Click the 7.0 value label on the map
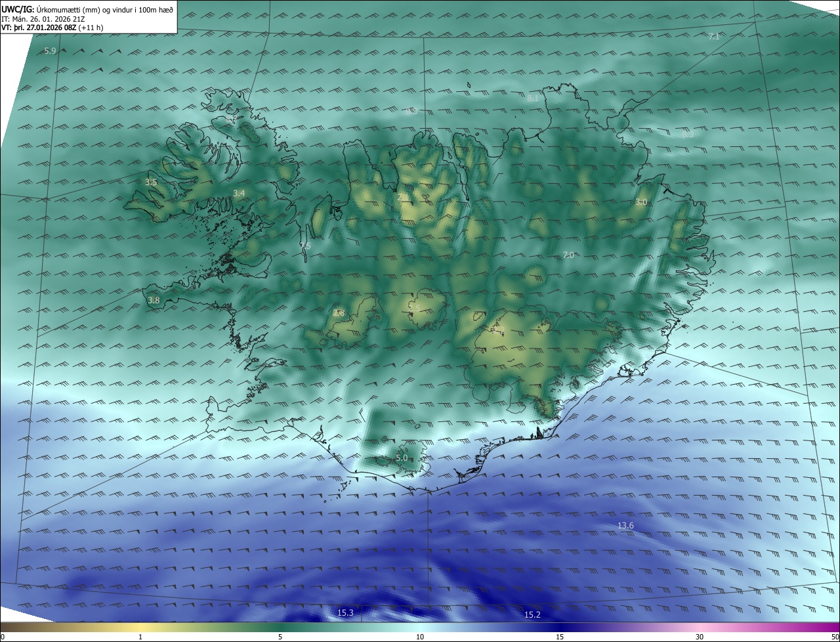Image resolution: width=840 pixels, height=642 pixels. [x=568, y=255]
